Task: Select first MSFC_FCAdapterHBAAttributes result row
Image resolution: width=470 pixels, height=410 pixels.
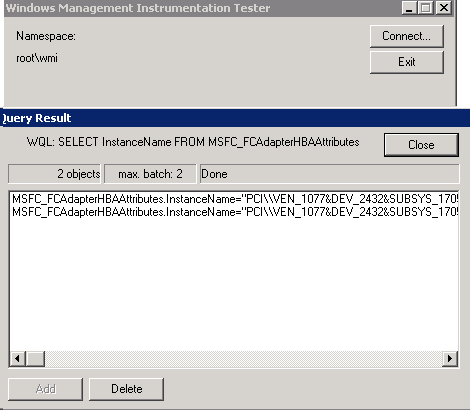Action: coord(235,199)
